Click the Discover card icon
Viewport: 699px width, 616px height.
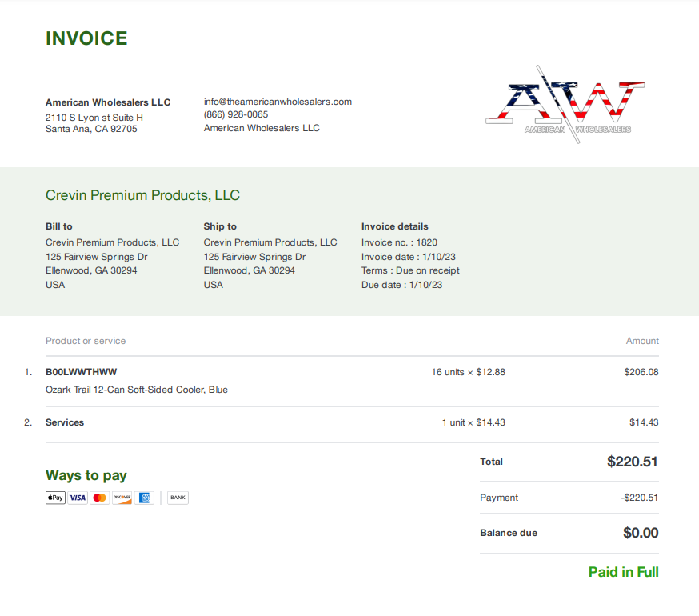122,498
